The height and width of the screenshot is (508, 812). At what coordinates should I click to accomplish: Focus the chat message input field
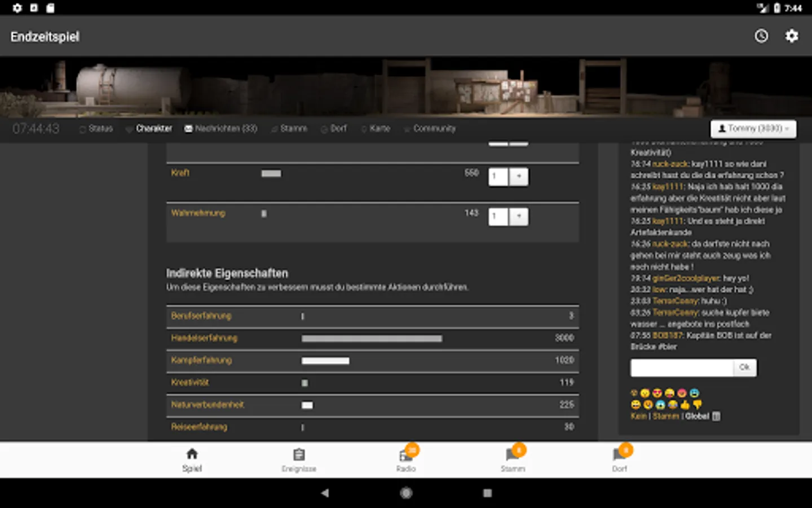pos(682,367)
